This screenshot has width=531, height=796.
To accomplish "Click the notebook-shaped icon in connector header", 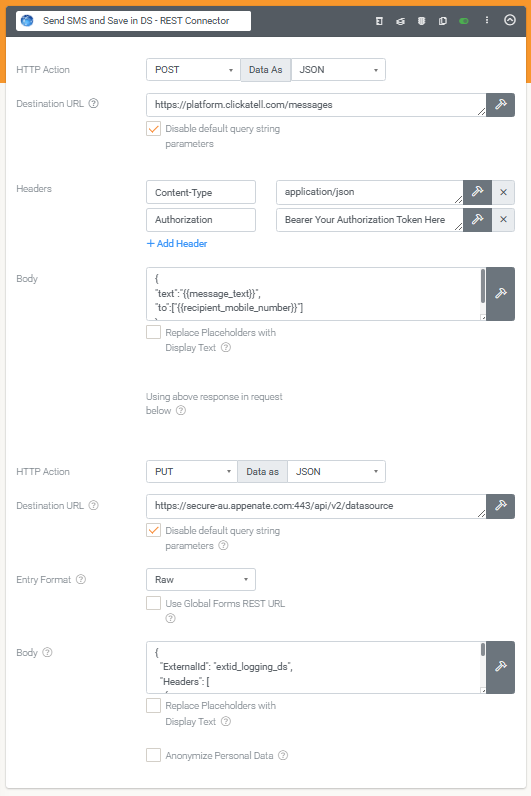I will click(x=379, y=21).
